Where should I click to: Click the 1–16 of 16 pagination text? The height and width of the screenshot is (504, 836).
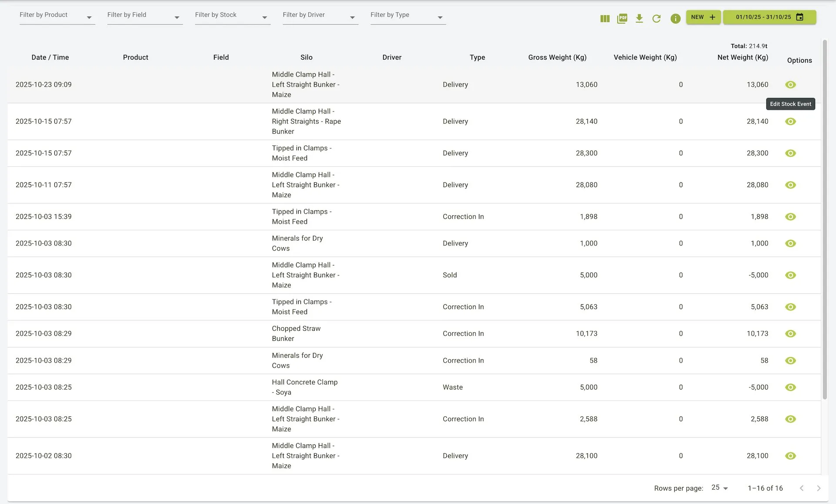(x=765, y=488)
